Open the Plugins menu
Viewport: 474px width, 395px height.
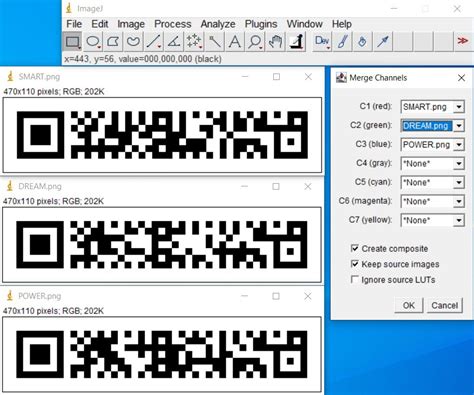click(261, 24)
